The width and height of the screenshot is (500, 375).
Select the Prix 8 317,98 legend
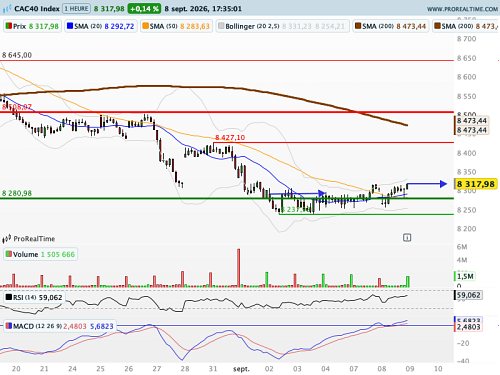[32, 26]
